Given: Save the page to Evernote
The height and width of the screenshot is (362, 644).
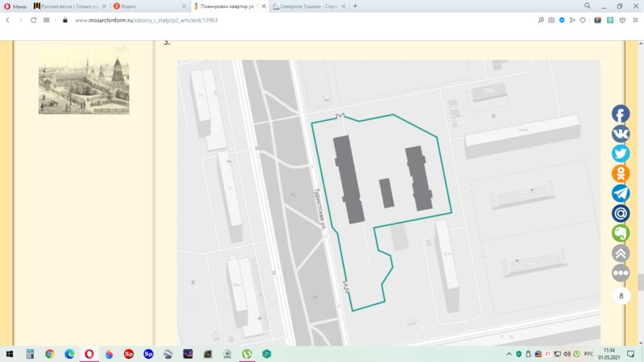Looking at the screenshot, I should click(x=621, y=233).
